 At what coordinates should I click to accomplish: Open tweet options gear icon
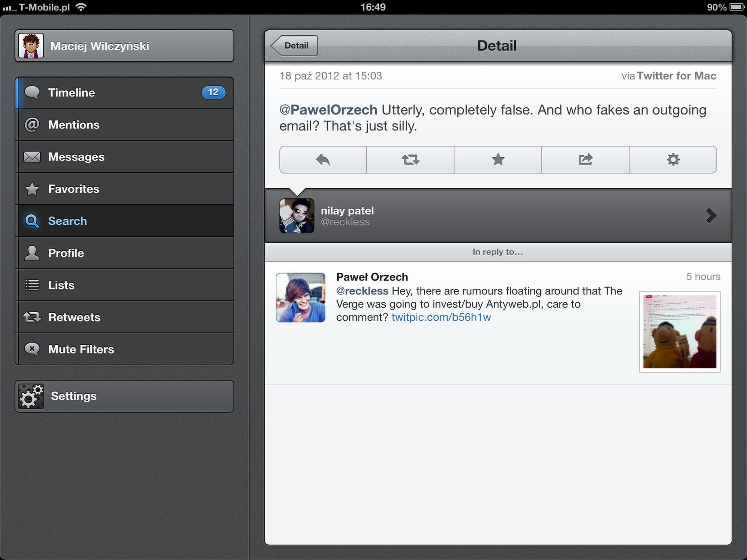(673, 160)
